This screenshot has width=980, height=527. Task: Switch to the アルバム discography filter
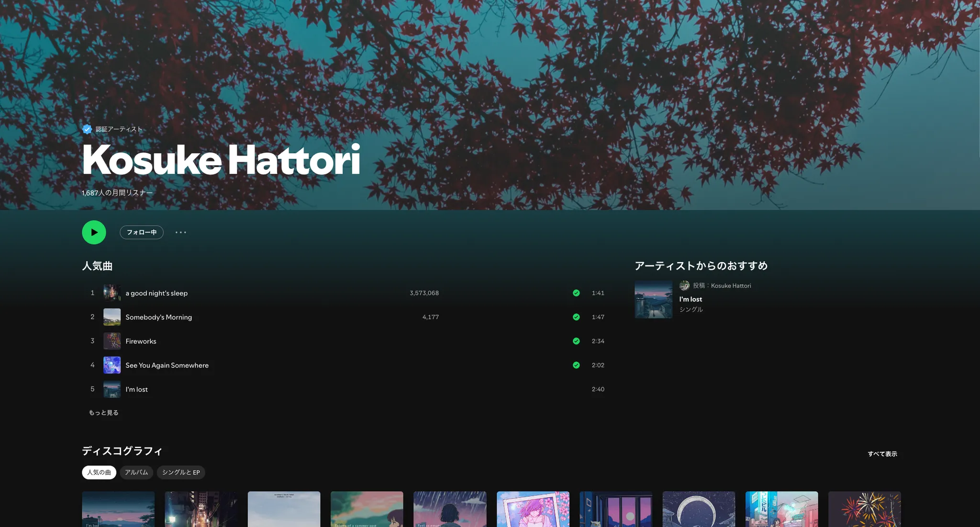click(136, 472)
